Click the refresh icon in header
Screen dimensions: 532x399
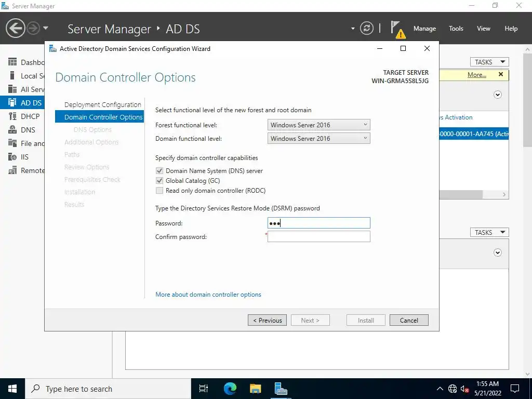(x=366, y=28)
